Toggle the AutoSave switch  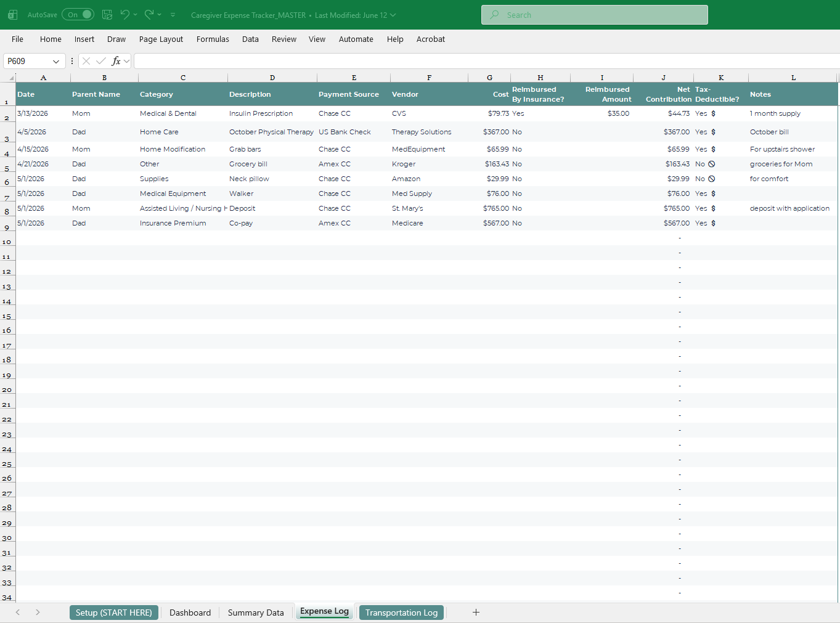78,15
